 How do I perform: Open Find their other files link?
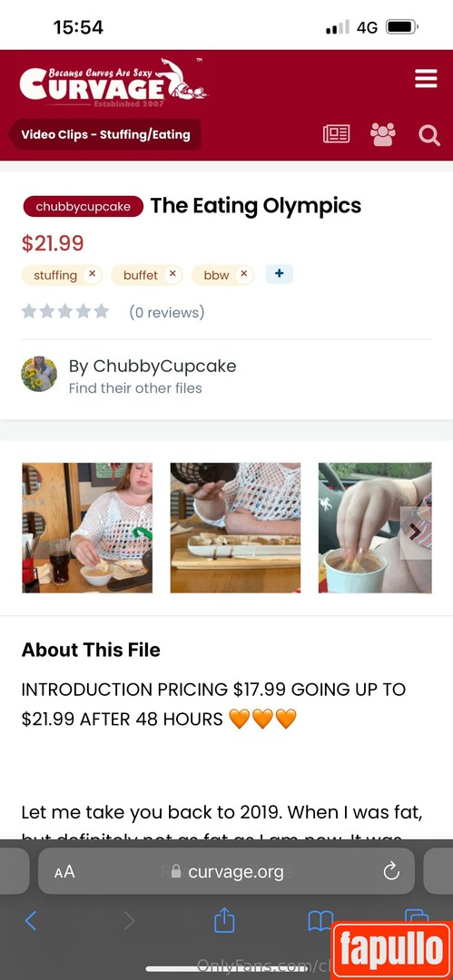click(135, 388)
